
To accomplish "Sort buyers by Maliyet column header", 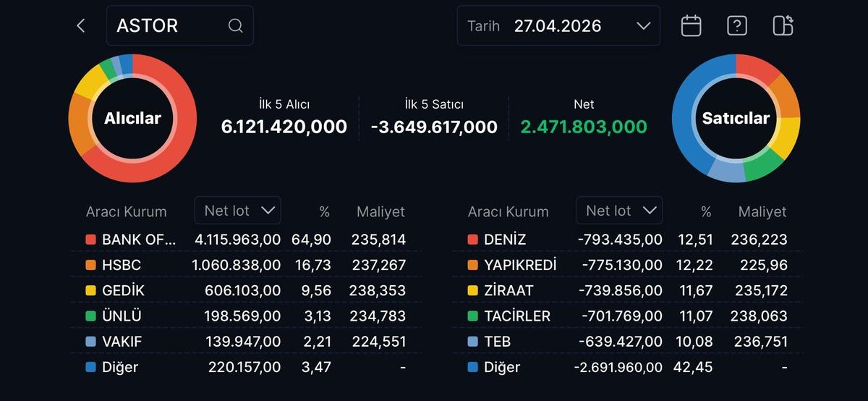I will click(x=380, y=211).
